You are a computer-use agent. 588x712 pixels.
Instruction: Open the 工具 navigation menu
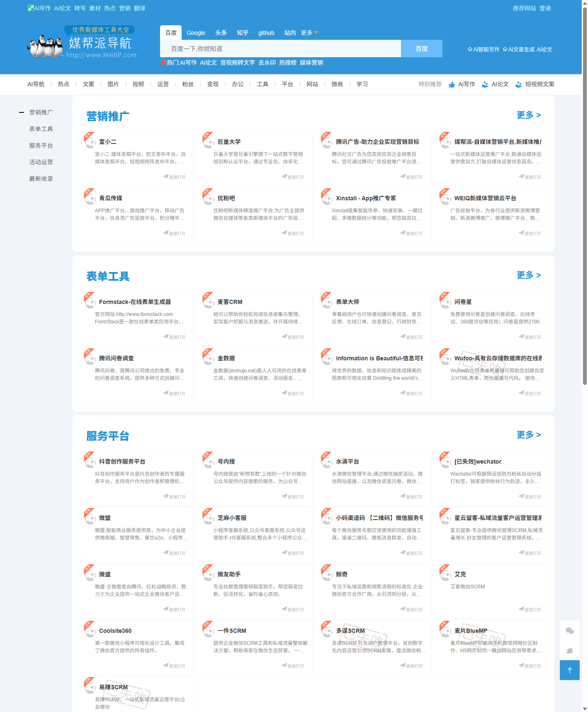pyautogui.click(x=262, y=84)
